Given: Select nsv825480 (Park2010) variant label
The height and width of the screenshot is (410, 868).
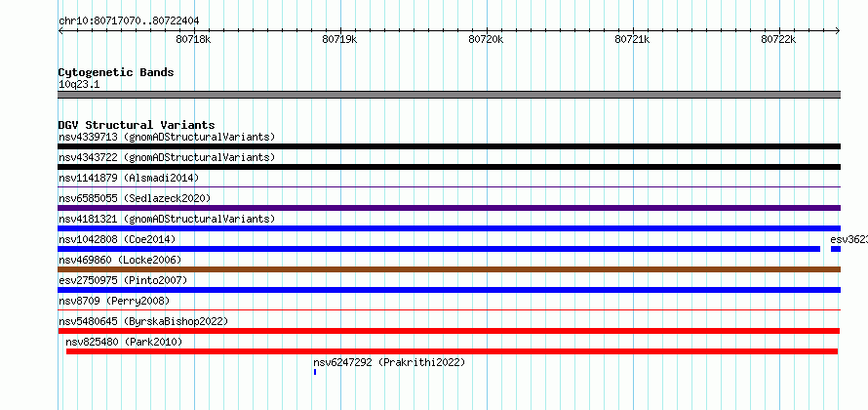Looking at the screenshot, I should pyautogui.click(x=124, y=342).
